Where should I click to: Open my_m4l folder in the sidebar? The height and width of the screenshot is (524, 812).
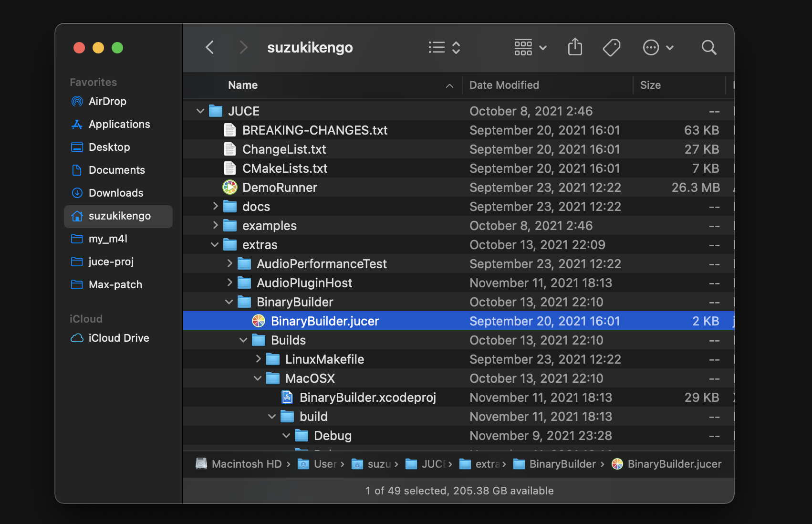[118, 239]
